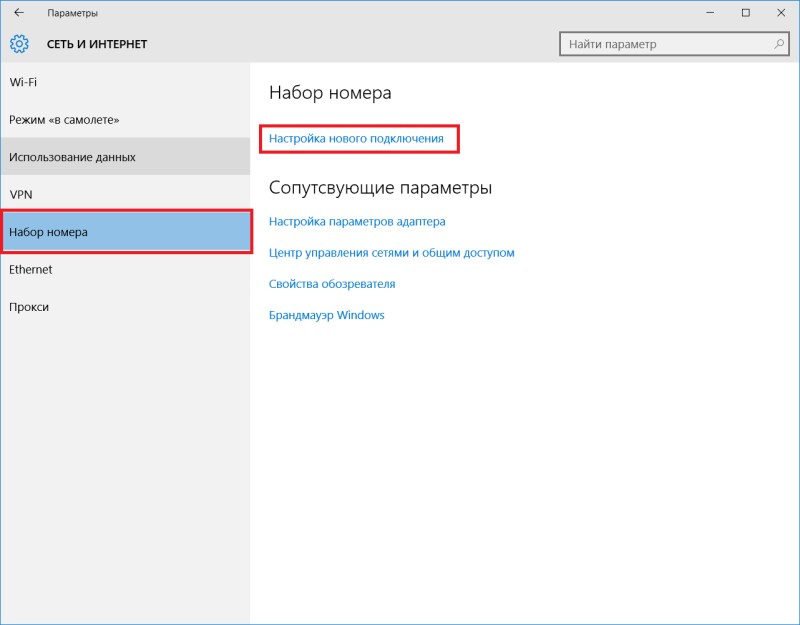
Task: Open Использование данных section
Action: point(126,157)
